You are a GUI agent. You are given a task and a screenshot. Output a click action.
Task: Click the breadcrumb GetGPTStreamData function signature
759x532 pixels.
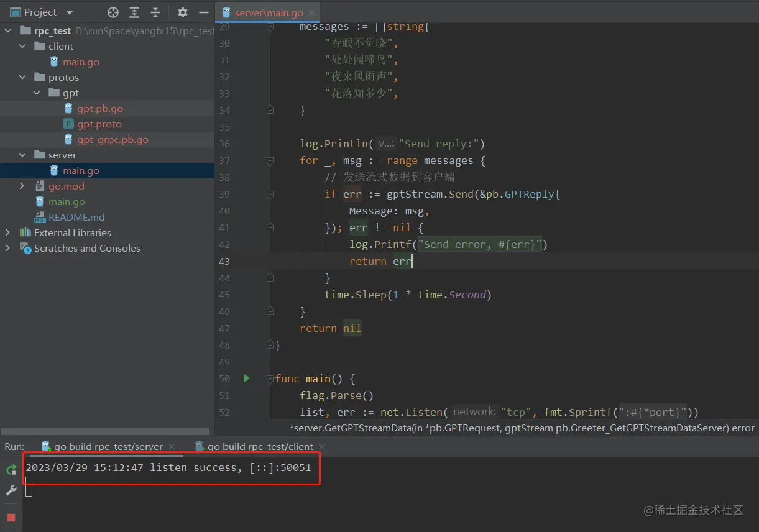[522, 428]
